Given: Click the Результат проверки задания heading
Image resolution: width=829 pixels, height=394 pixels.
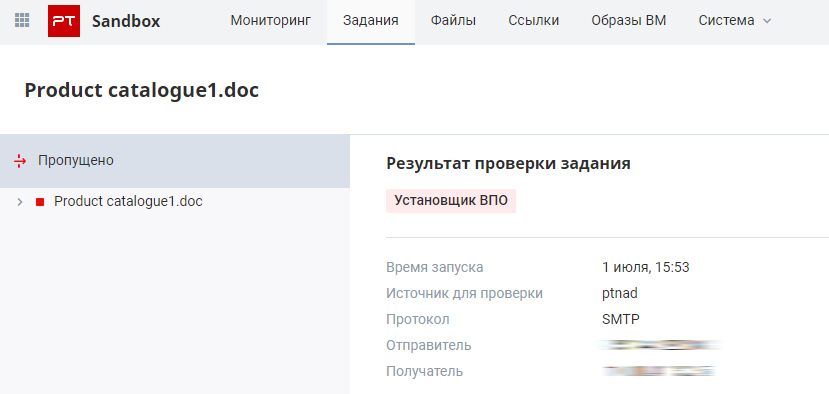Looking at the screenshot, I should coord(508,163).
